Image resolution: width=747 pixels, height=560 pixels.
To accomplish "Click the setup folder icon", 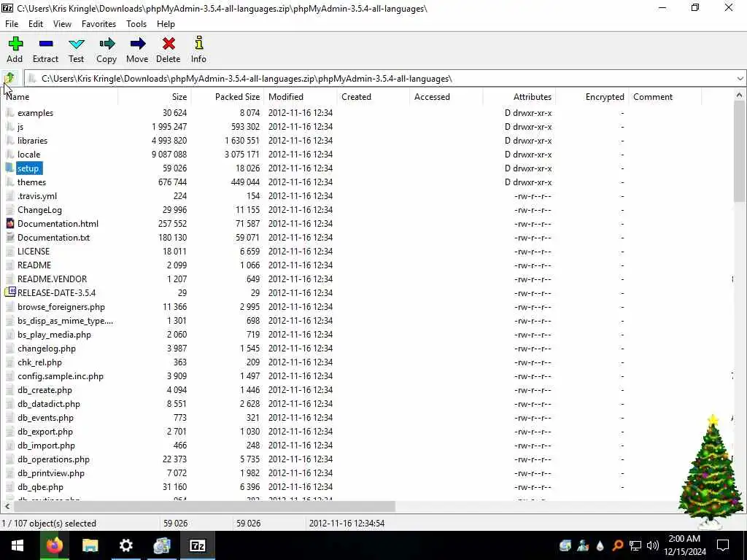I will pyautogui.click(x=10, y=168).
